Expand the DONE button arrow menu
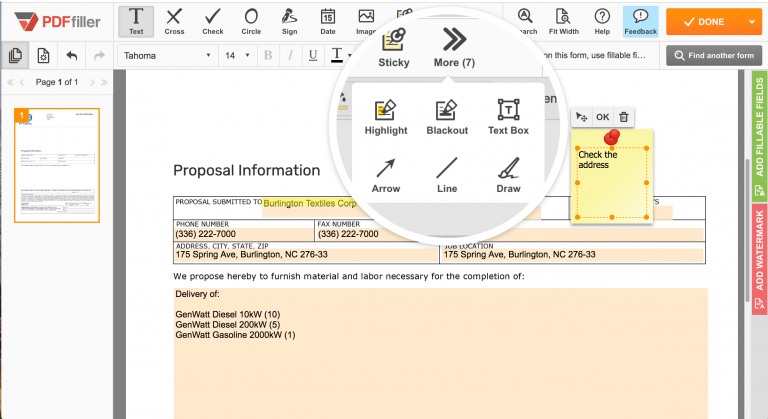The image size is (768, 419). coord(752,22)
